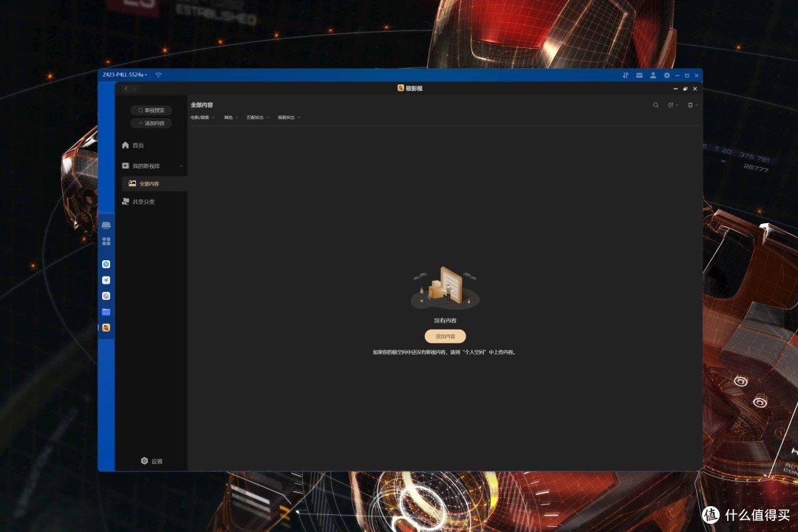Image resolution: width=798 pixels, height=532 pixels.
Task: Click the 没有内容 empty state text
Action: (x=446, y=321)
